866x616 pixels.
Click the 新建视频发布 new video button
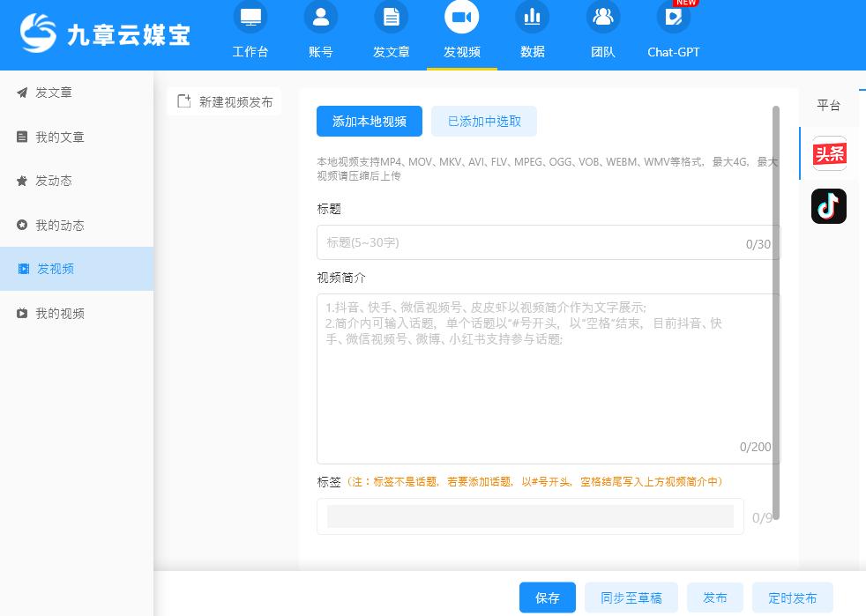coord(224,101)
